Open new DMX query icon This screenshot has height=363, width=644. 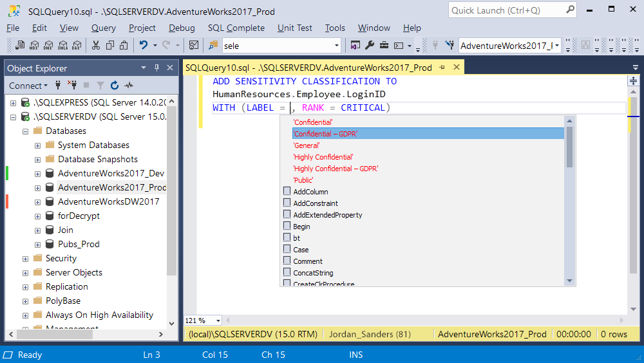(48, 45)
